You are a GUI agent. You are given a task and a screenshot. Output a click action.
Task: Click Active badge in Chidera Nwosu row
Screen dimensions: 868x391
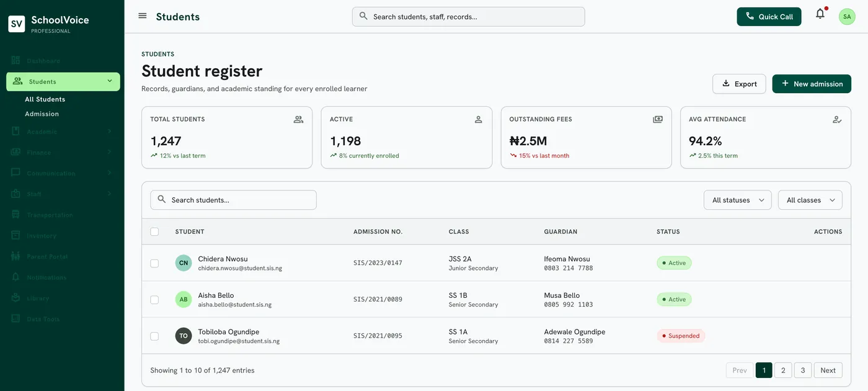674,263
